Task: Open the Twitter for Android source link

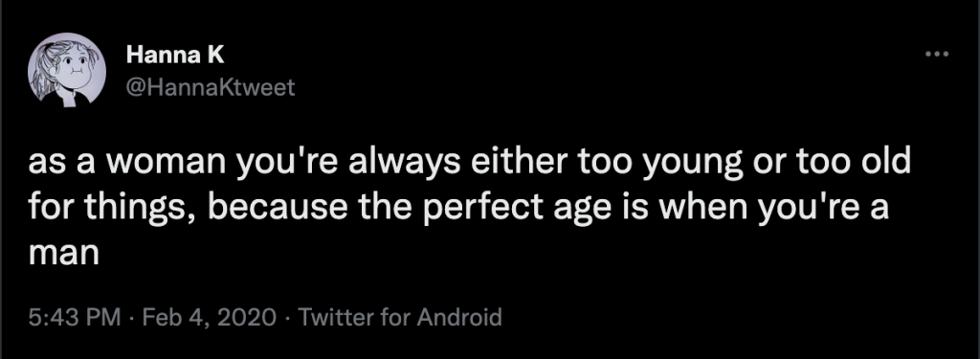Action: coord(400,317)
